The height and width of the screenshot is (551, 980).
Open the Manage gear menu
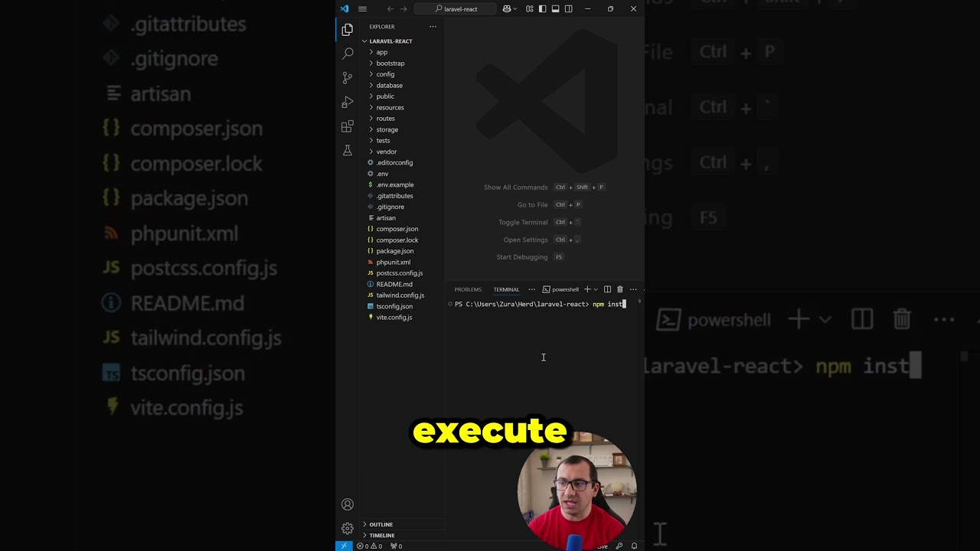coord(348,529)
